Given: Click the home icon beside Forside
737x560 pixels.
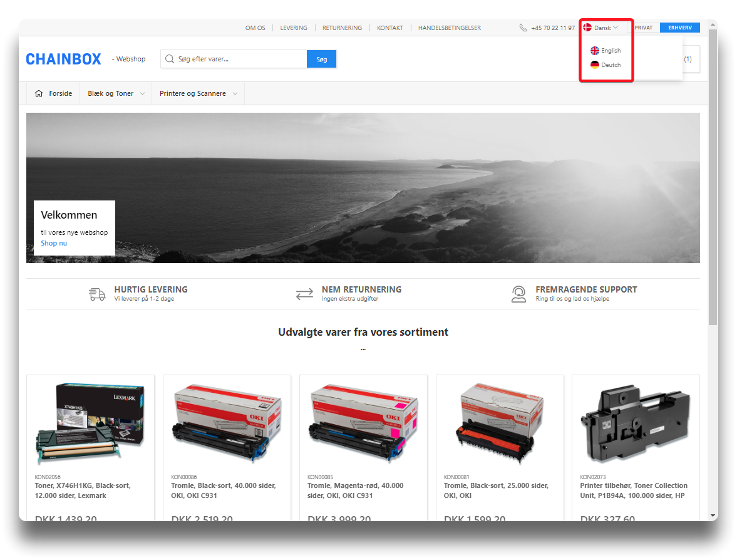Looking at the screenshot, I should [x=39, y=93].
